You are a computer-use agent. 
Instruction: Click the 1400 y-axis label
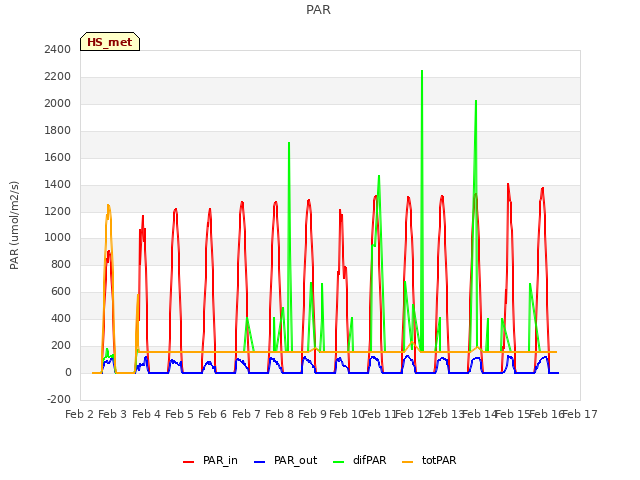coord(58,184)
